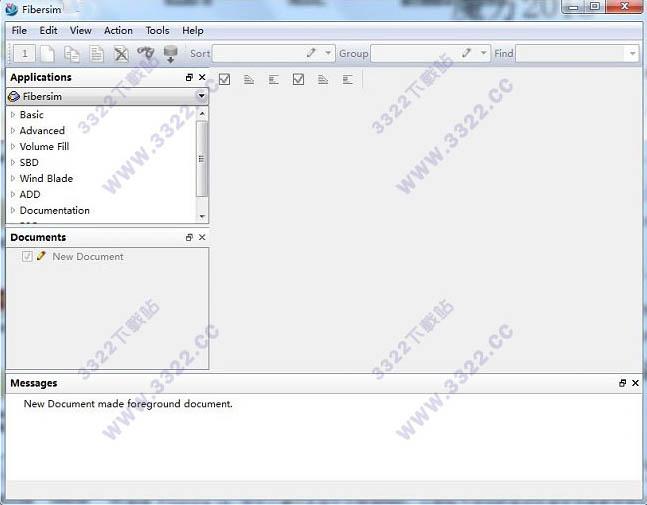Viewport: 647px width, 505px height.
Task: Float the Applications panel
Action: 189,77
